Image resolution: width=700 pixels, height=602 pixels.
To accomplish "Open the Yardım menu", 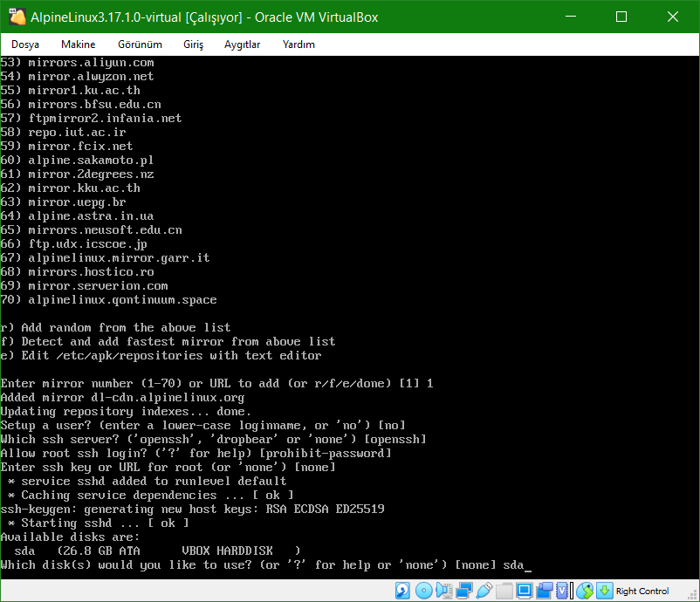I will (x=299, y=44).
